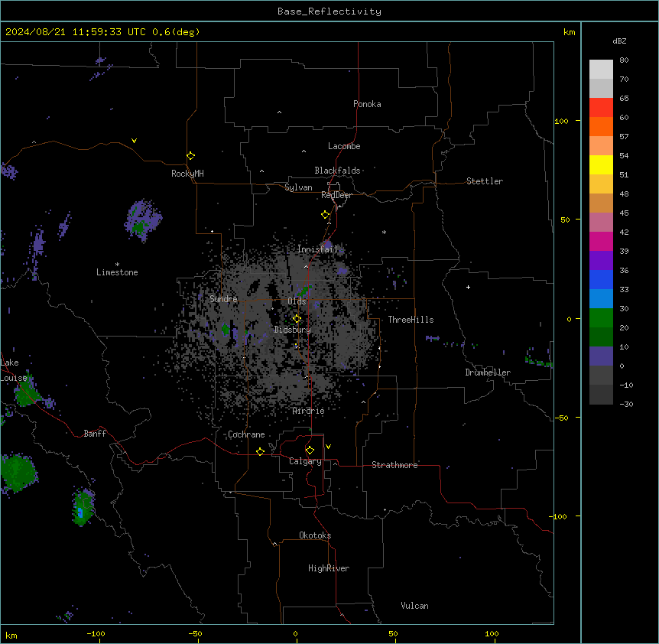This screenshot has width=659, height=644.
Task: Choose the yellow 51-54 dBZ legend swatch
Action: pos(601,164)
